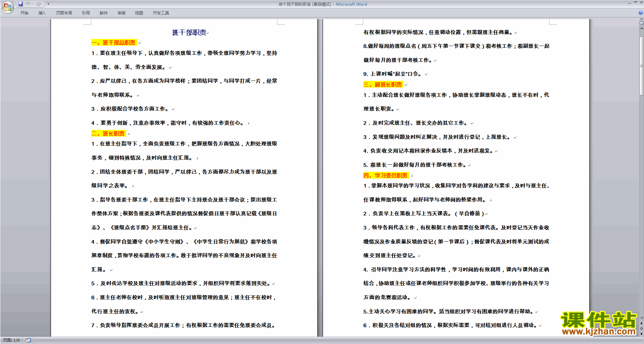Open the undo history dropdown arrow
Viewport: 644px width, 344px height.
(33, 4)
